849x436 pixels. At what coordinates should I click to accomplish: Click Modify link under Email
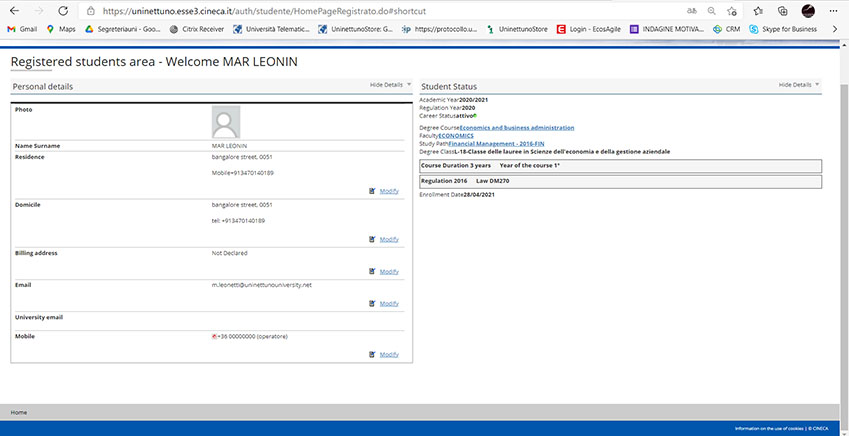(389, 303)
